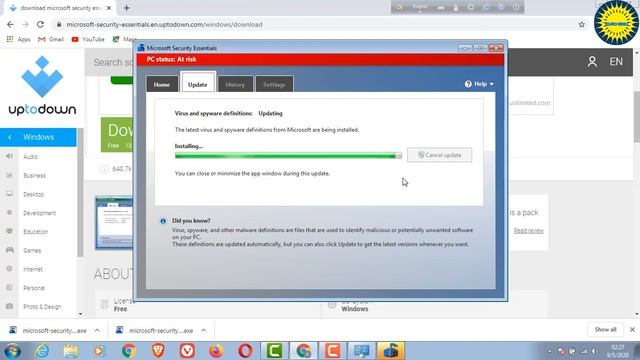Image resolution: width=640 pixels, height=360 pixels.
Task: Open the Gmail bookmark
Action: pyautogui.click(x=51, y=39)
